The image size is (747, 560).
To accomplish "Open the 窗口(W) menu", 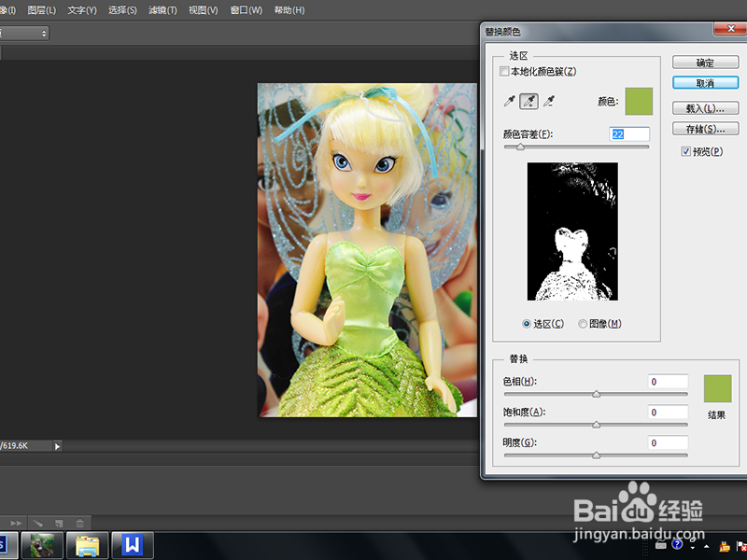I will [x=247, y=10].
